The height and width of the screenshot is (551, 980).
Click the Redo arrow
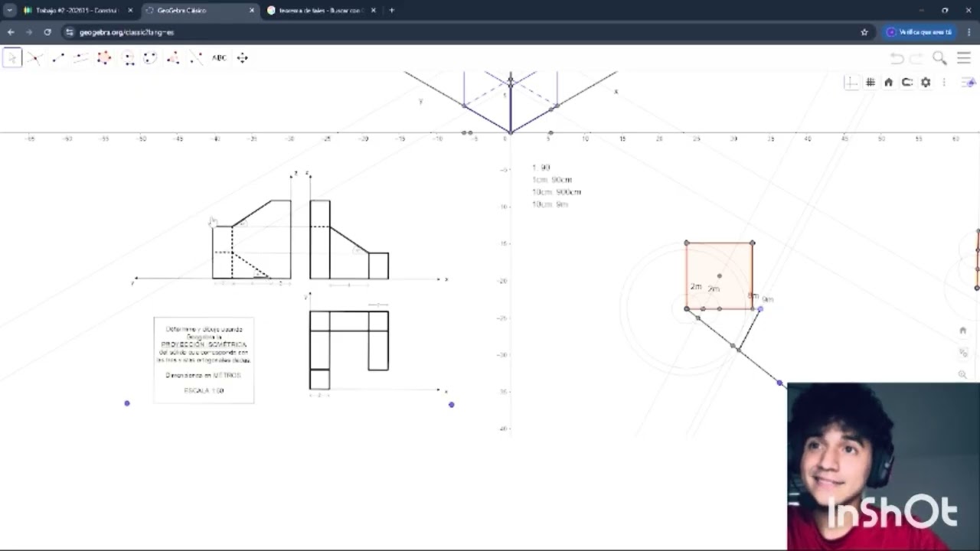pyautogui.click(x=916, y=58)
